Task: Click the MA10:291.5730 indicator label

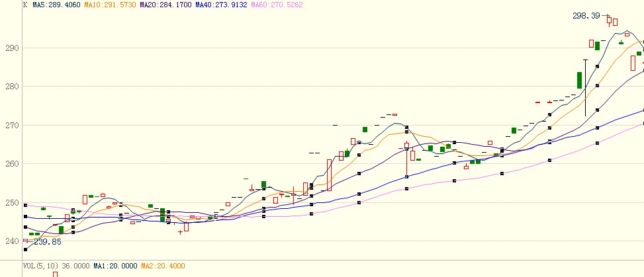Action: 110,5
